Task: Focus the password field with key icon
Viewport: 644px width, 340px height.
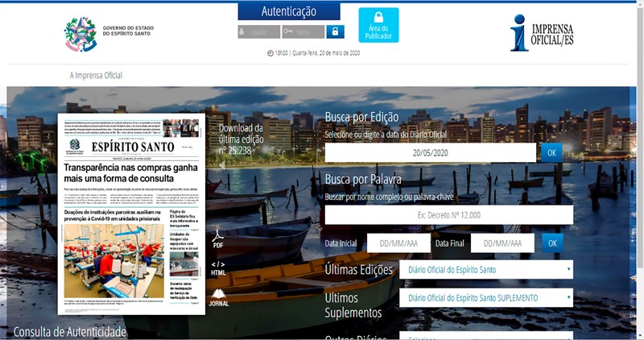Action: (303, 31)
